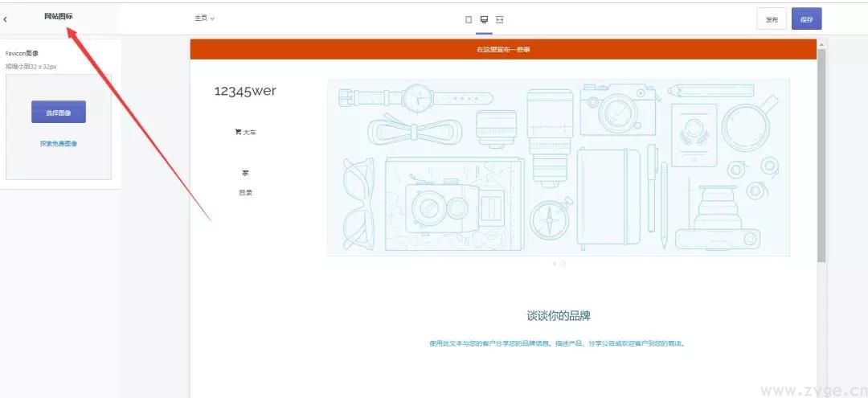Viewport: 868px width, 398px height.
Task: Click the 谈谈你的品牌 heading
Action: 558,316
